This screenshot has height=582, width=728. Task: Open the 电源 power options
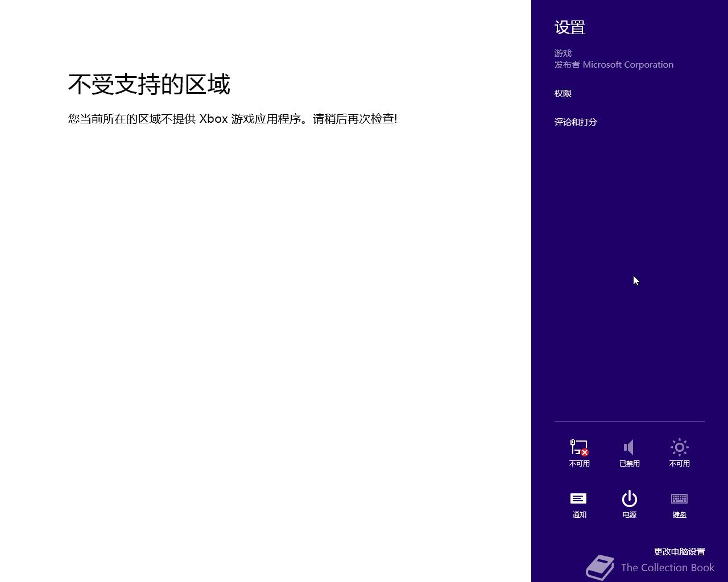tap(629, 504)
